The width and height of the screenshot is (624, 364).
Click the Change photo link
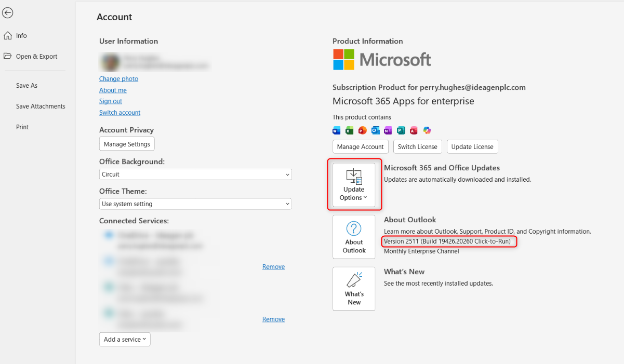click(118, 79)
